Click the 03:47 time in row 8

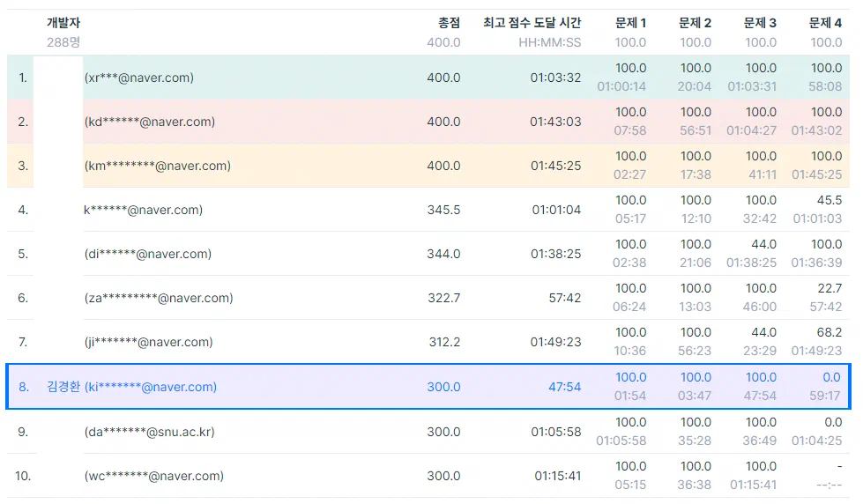coord(695,396)
